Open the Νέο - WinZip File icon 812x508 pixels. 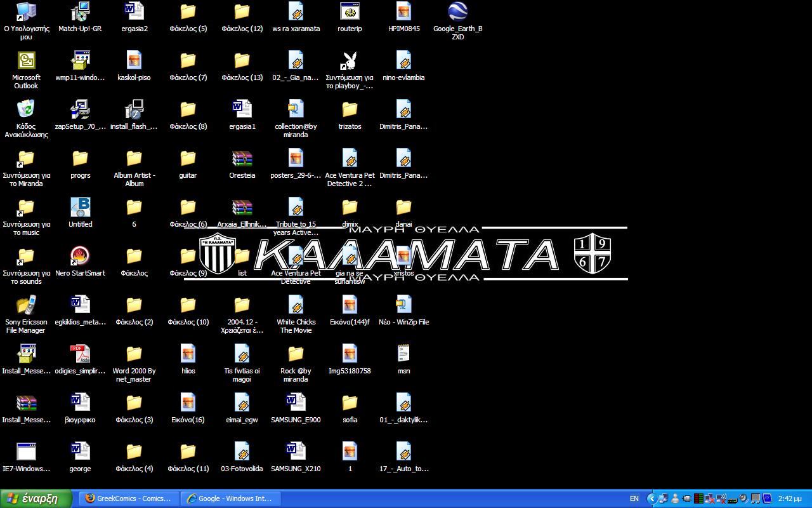point(403,305)
